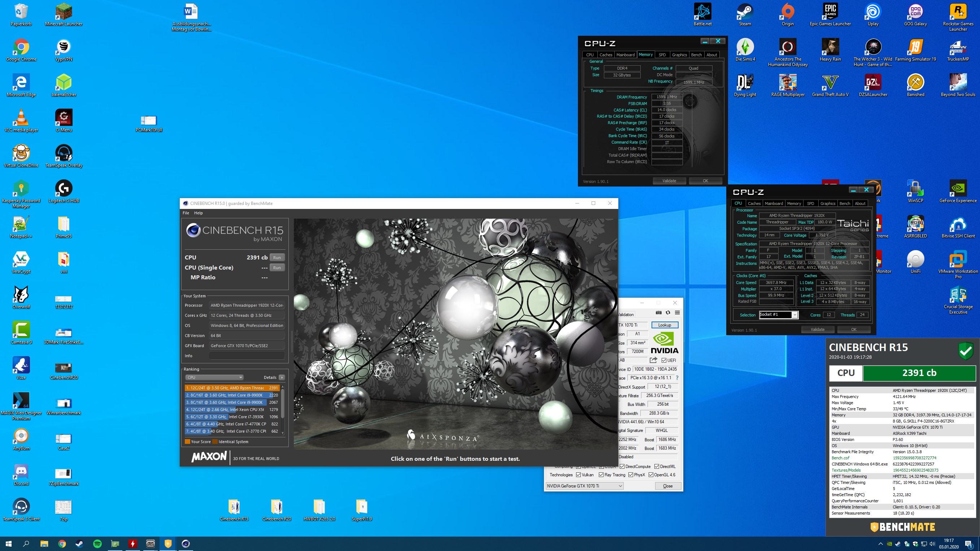Viewport: 980px width, 551px height.
Task: Toggle the DirectML checkbox
Action: pos(657,466)
